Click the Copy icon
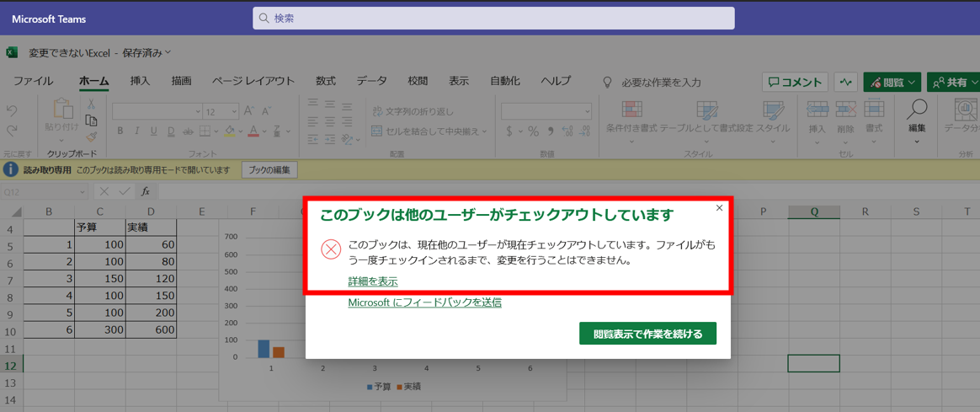Screen dimensions: 980x412 click(x=91, y=120)
